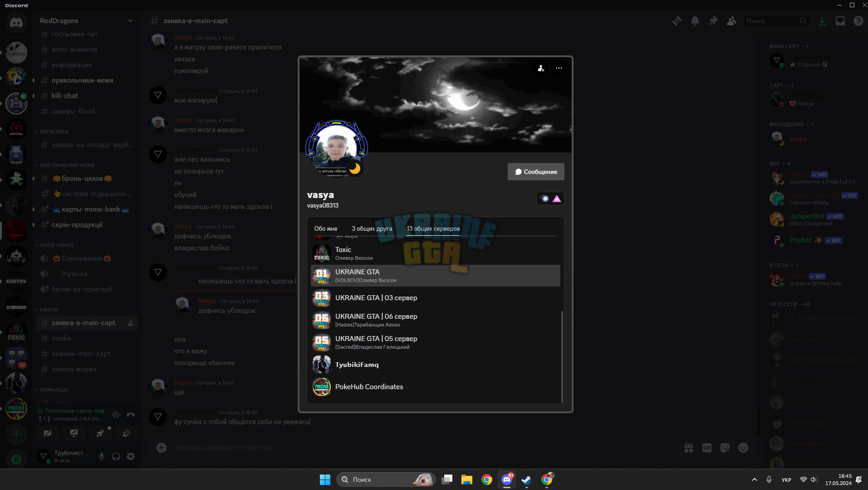The width and height of the screenshot is (868, 490).
Task: Toggle noise suppression icon in voice panel
Action: [x=116, y=414]
